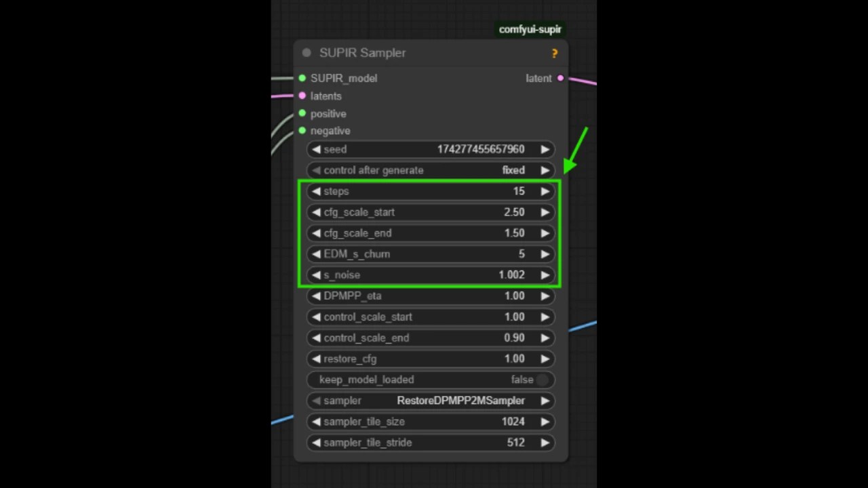Click the comfyui-supir badge label
868x488 pixels.
530,29
